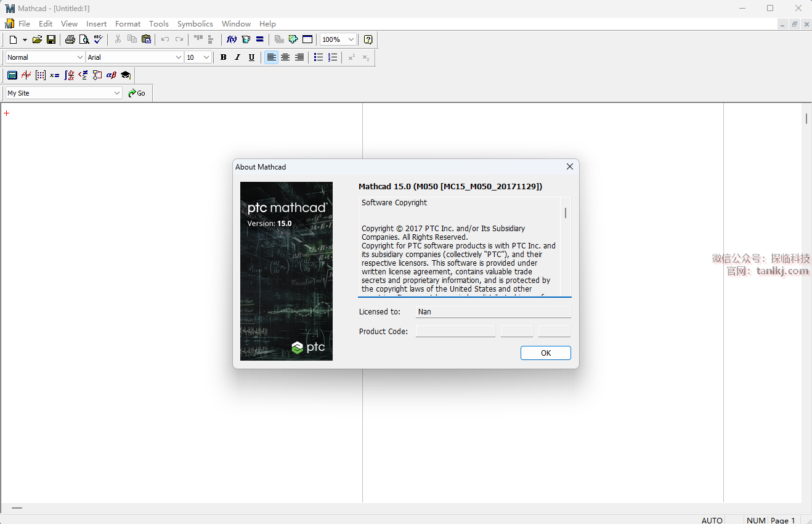Open the Calculator toolbar
Screen dimensions: 812x524
(12, 75)
